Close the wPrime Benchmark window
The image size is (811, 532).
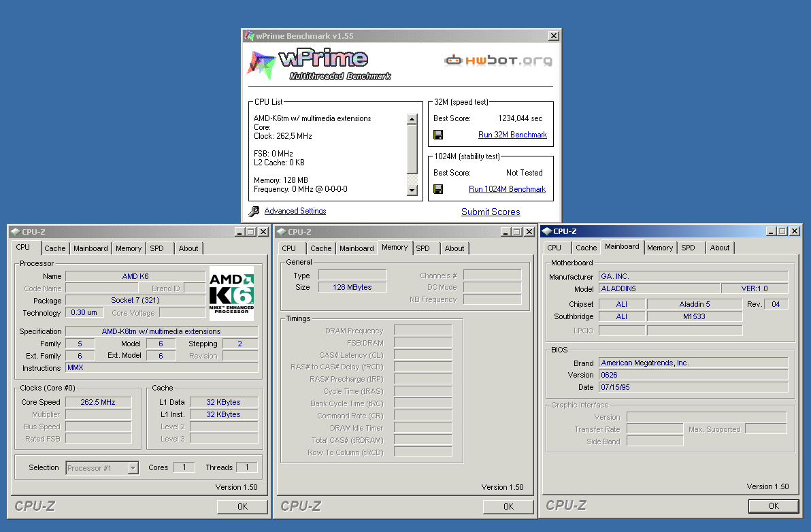[553, 35]
